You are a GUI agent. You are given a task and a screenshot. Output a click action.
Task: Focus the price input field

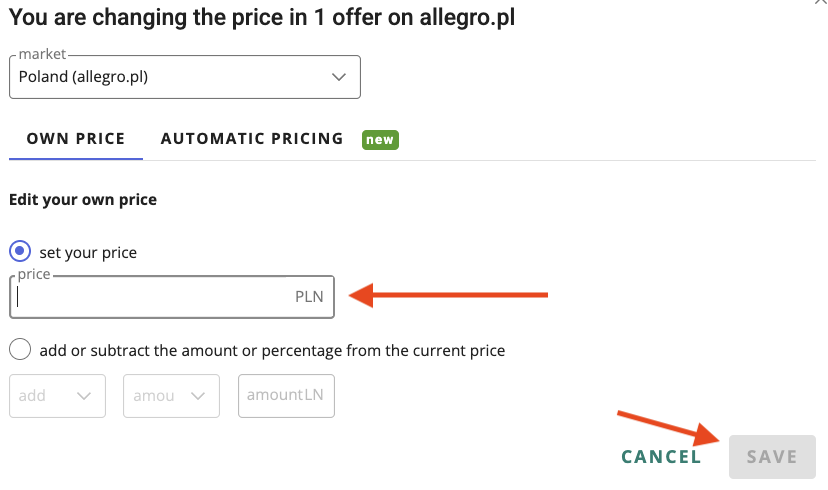(x=150, y=297)
